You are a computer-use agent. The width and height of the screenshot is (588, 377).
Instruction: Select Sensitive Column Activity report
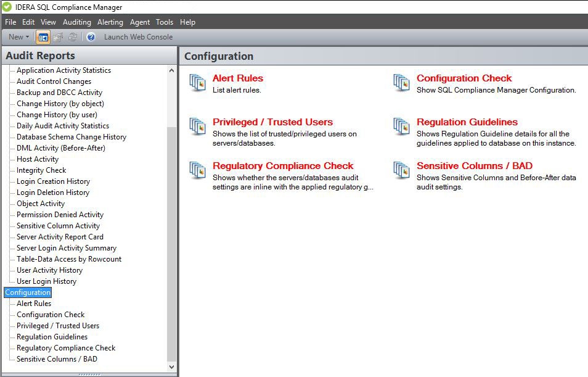point(58,226)
